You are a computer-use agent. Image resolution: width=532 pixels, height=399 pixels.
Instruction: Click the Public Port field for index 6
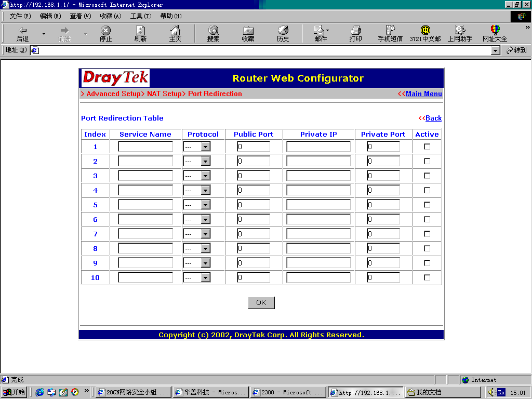(254, 220)
